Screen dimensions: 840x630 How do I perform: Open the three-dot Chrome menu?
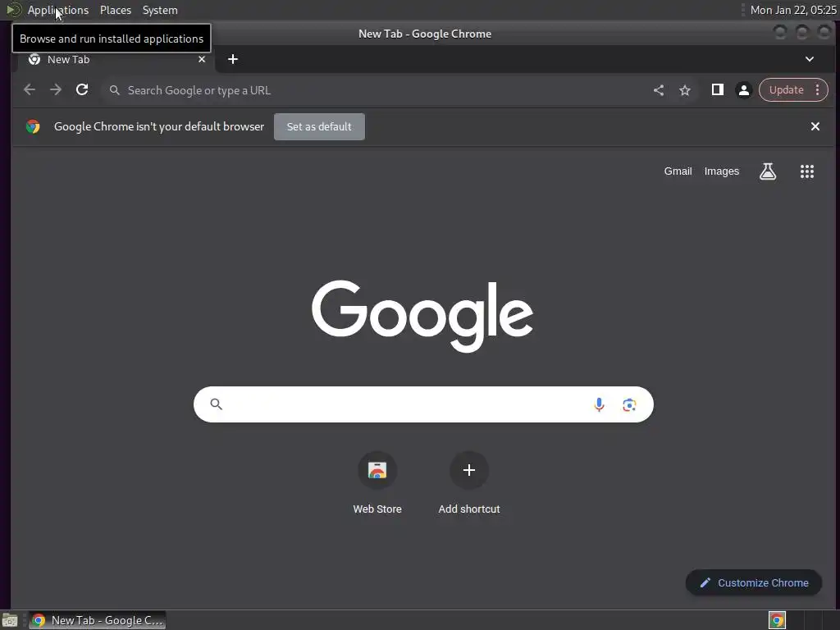coord(818,90)
